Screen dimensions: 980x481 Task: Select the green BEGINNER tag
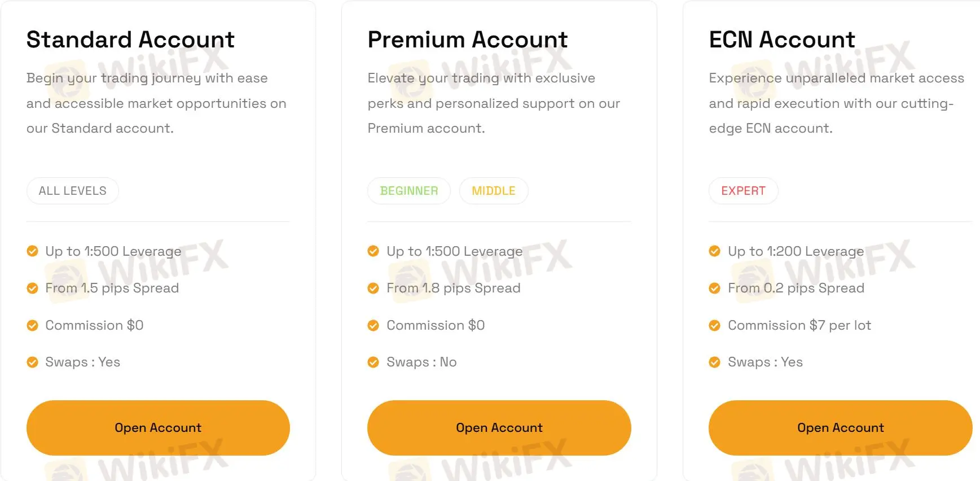click(x=409, y=191)
